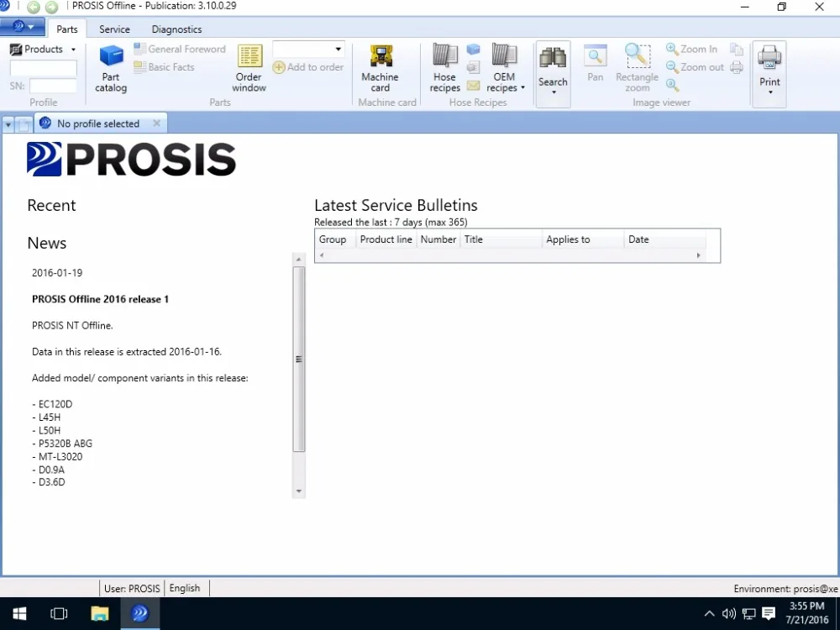Image resolution: width=840 pixels, height=630 pixels.
Task: Click bulletin table scroll right arrow
Action: tap(699, 255)
